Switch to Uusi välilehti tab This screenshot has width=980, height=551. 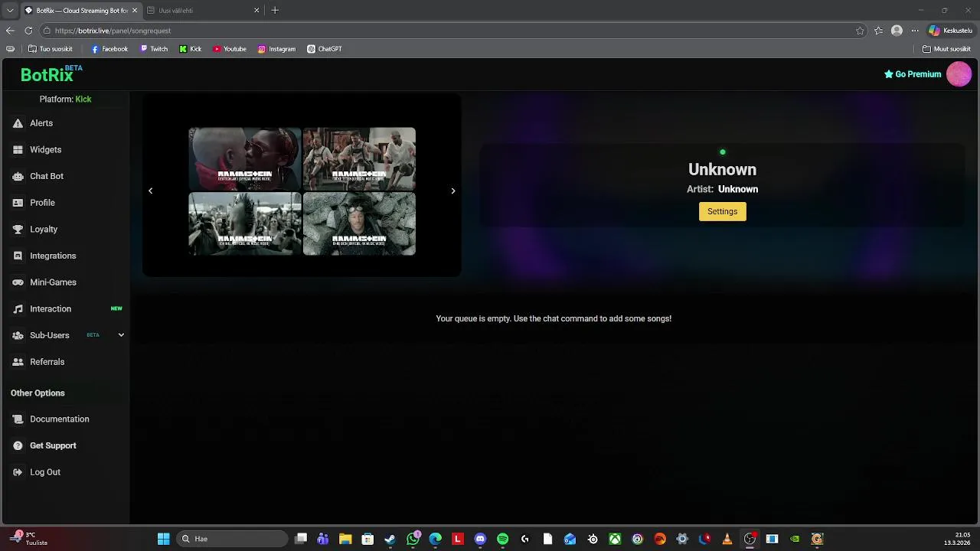point(204,11)
